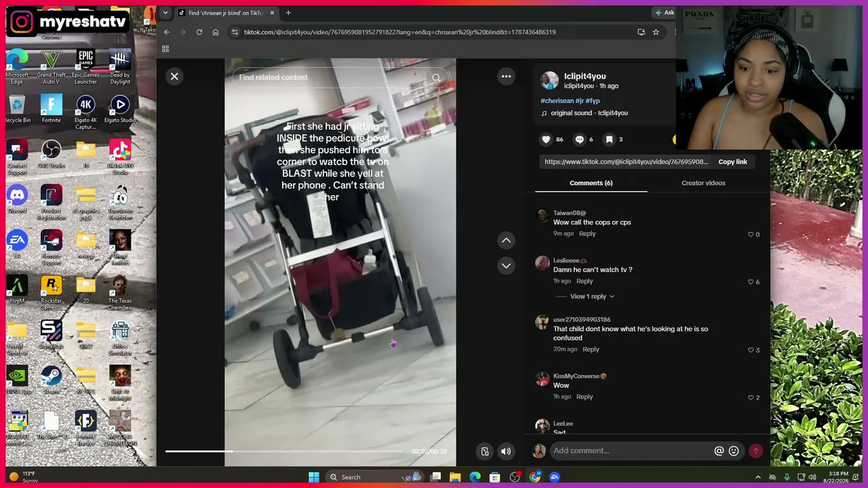Show hidden system tray icons chevron
This screenshot has height=488, width=868.
tap(758, 477)
